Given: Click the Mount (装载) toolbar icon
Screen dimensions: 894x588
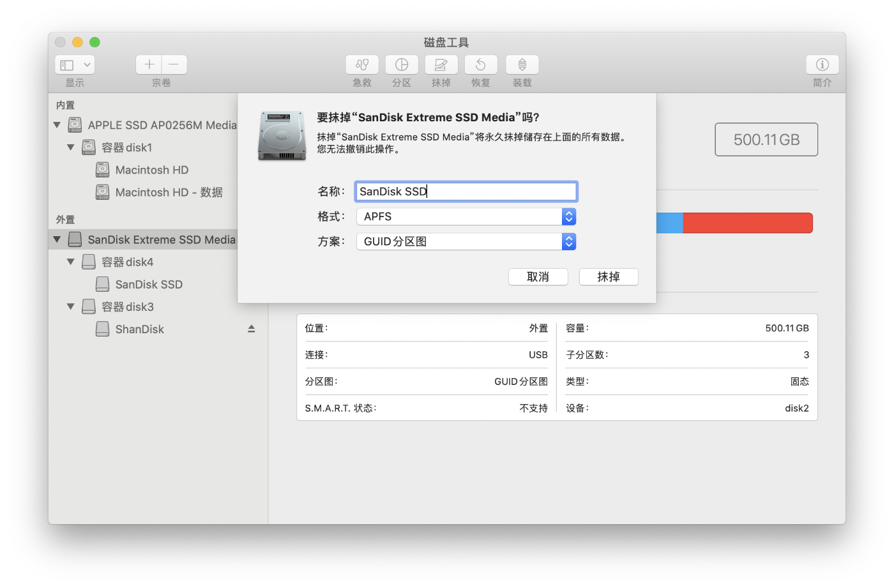Looking at the screenshot, I should point(522,64).
